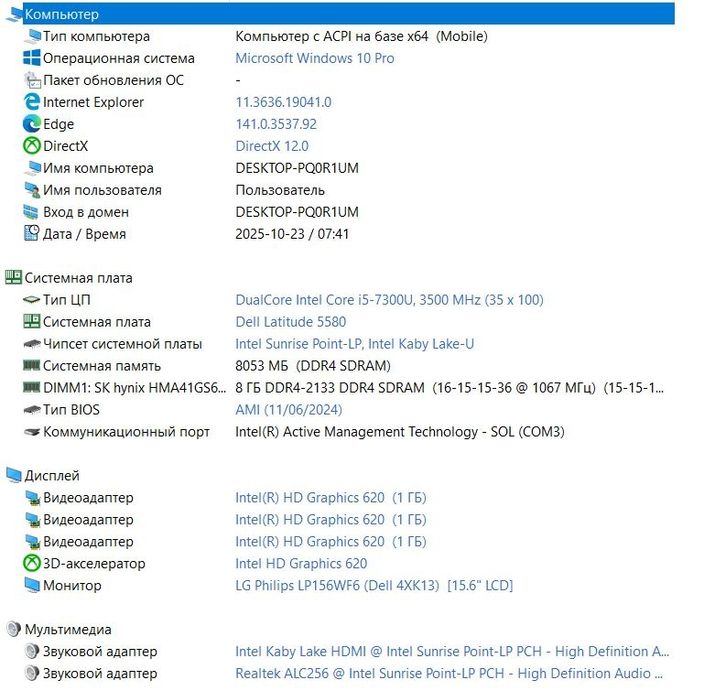The width and height of the screenshot is (715, 699).
Task: Click the Имя компьютера icon
Action: pyautogui.click(x=32, y=168)
